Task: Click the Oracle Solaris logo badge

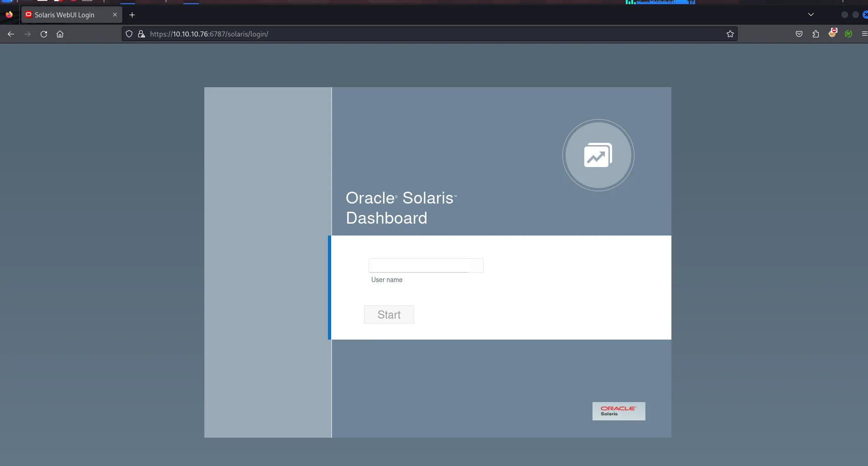Action: pyautogui.click(x=619, y=411)
